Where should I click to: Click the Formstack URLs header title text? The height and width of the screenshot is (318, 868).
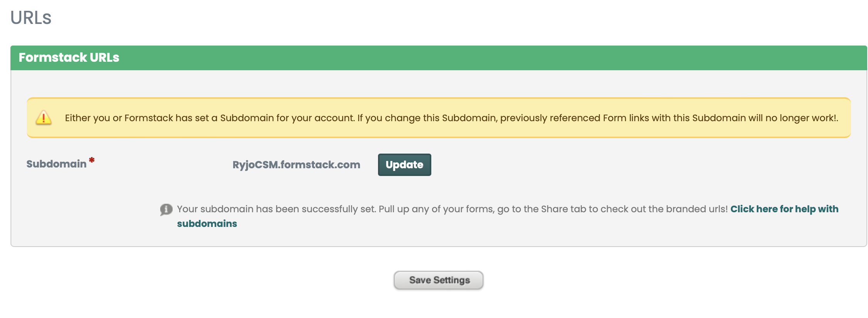[x=69, y=58]
